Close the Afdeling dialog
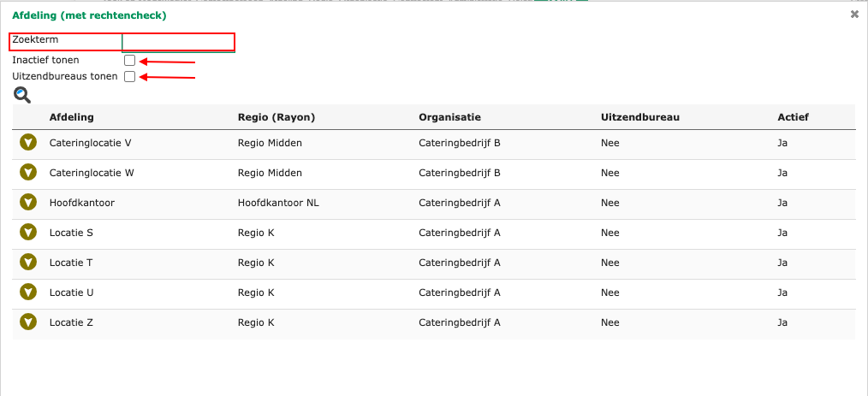The width and height of the screenshot is (868, 396). coord(854,15)
